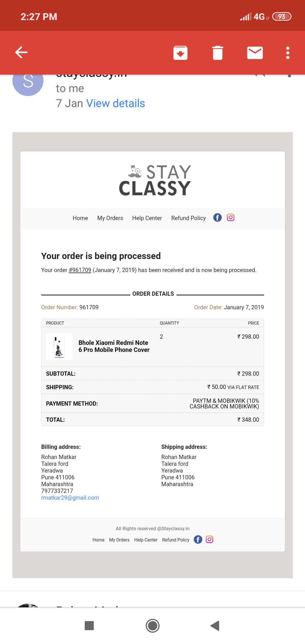Screen dimensions: 305x644
Task: Open Help Center in the top menu
Action: tap(147, 218)
